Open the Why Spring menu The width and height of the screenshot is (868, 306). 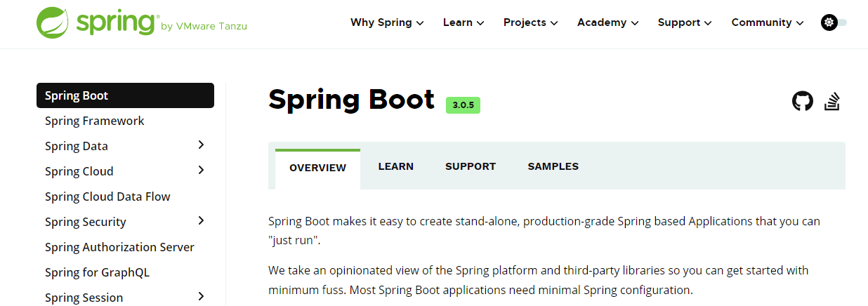pyautogui.click(x=387, y=22)
